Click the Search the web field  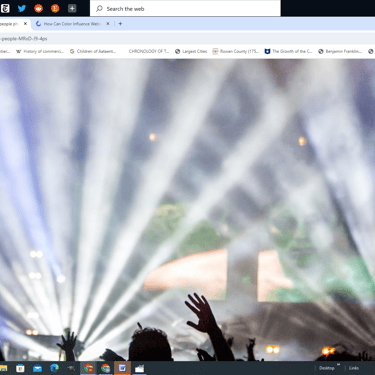[x=185, y=8]
